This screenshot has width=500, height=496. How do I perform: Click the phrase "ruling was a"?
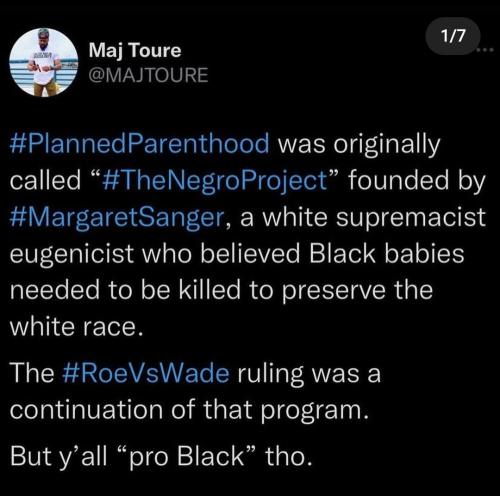(309, 374)
